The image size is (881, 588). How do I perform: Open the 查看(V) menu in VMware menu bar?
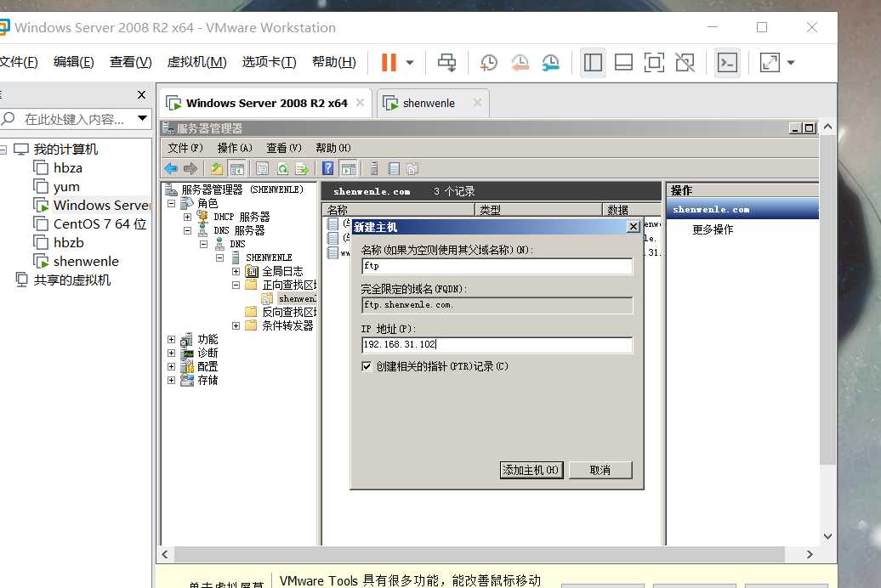pos(130,62)
